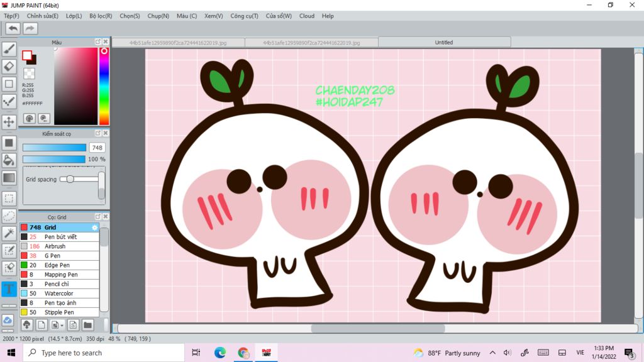Open the add bitmap brush dropdown
644x362 pixels.
point(57,325)
